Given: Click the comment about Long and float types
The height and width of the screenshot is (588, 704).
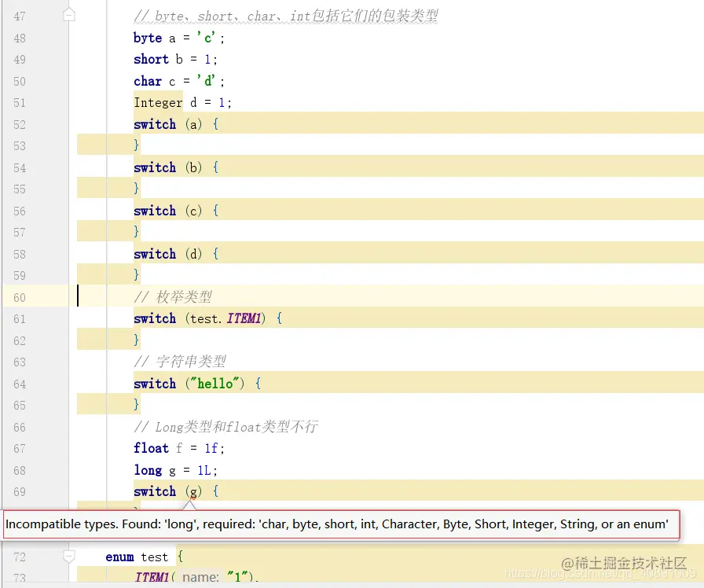Looking at the screenshot, I should tap(225, 426).
